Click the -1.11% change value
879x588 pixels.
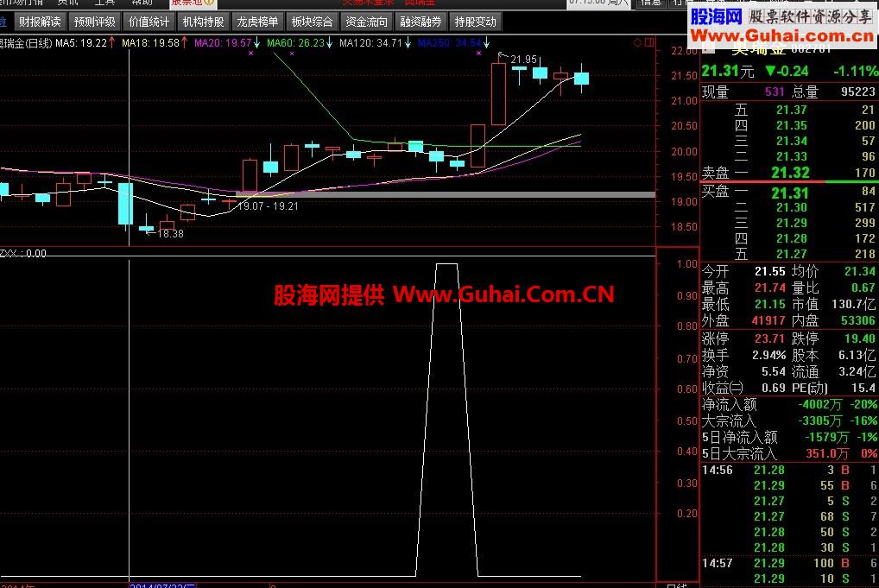tap(856, 71)
